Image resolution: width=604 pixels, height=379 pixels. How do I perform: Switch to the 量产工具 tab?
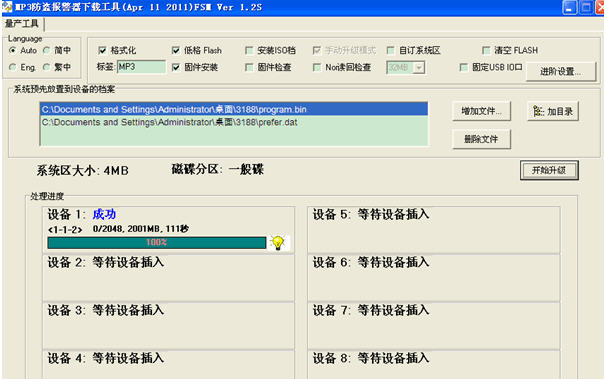tap(22, 23)
